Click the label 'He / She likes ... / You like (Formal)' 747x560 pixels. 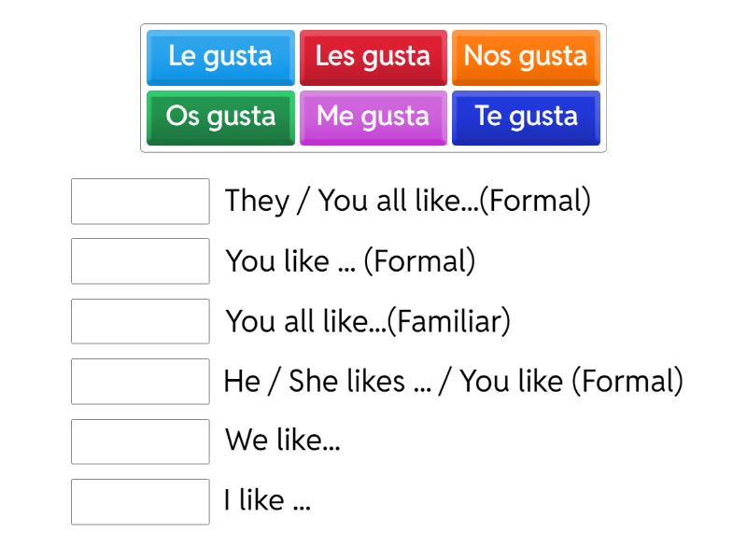[453, 381]
